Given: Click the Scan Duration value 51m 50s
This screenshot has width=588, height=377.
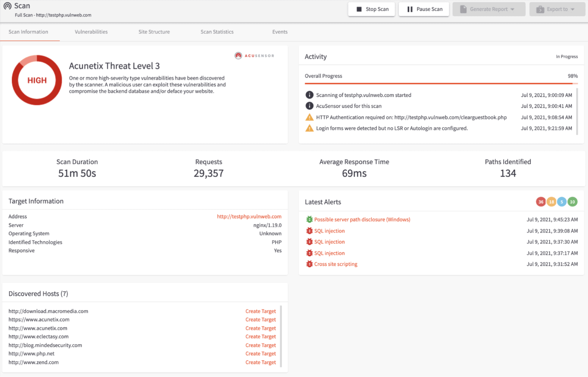Looking at the screenshot, I should pyautogui.click(x=77, y=173).
